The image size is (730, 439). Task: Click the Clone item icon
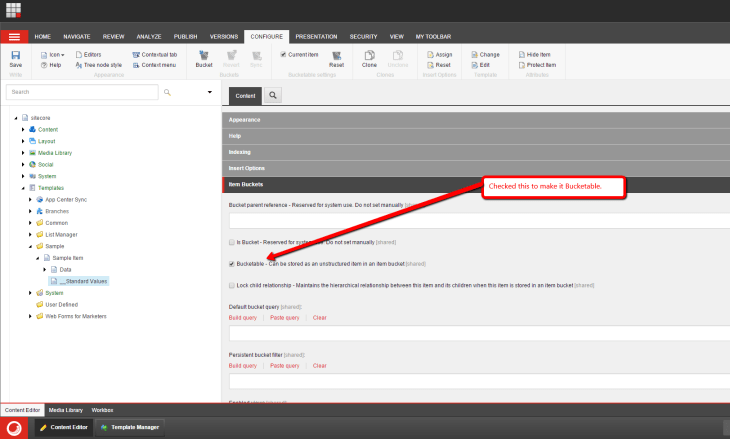click(x=370, y=57)
